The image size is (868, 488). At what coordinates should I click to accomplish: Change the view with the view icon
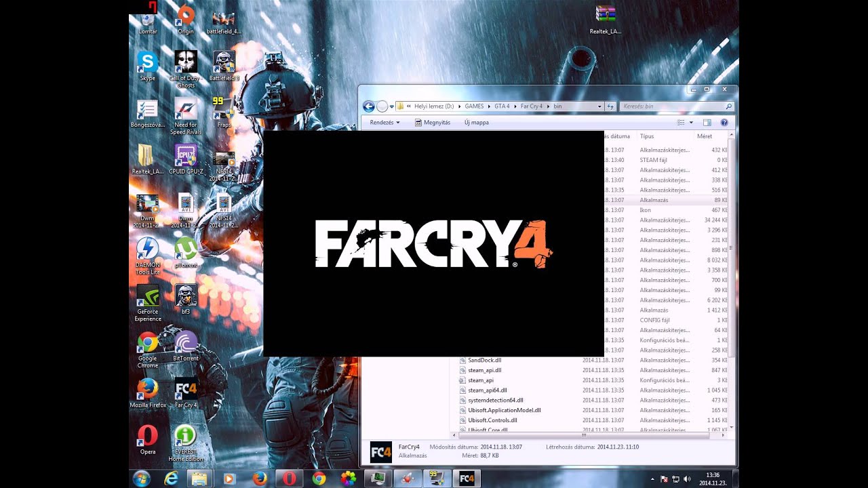(681, 123)
